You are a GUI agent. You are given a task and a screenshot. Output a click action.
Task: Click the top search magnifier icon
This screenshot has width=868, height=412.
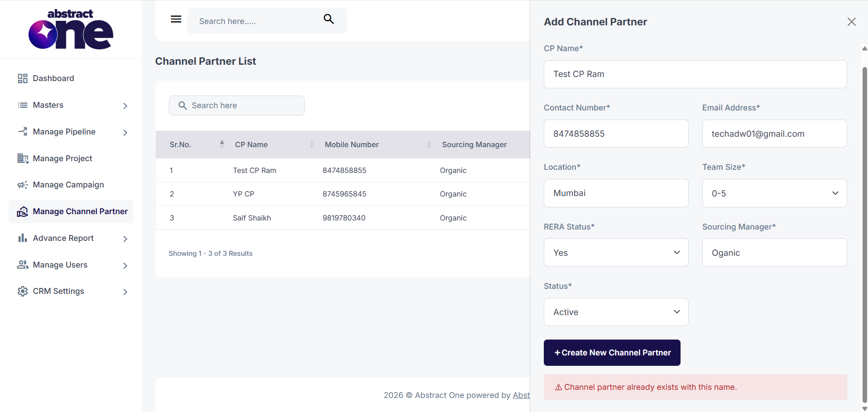coord(329,19)
